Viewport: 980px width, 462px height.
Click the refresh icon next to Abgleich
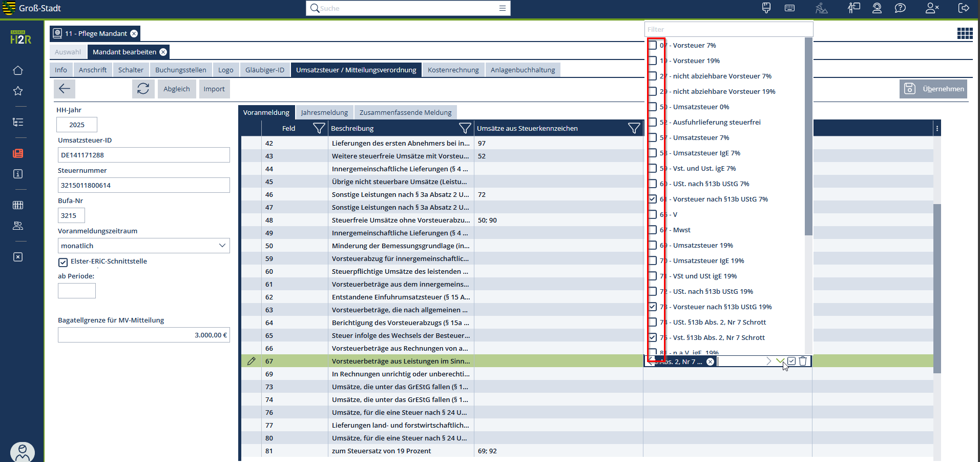(143, 89)
